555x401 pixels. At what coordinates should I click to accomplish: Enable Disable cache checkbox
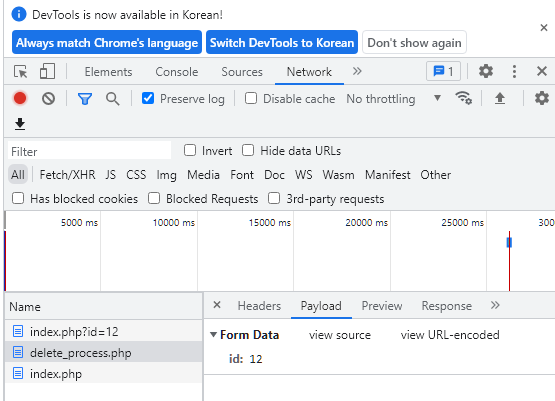point(251,98)
